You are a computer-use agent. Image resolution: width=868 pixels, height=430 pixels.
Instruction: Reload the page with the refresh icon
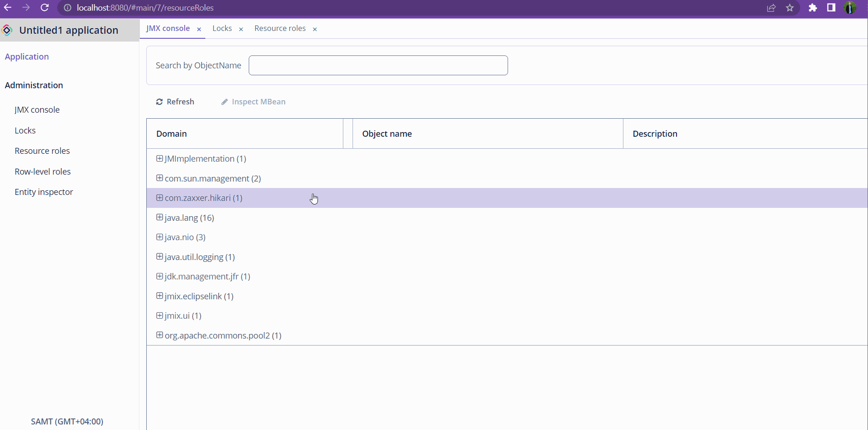(x=45, y=7)
